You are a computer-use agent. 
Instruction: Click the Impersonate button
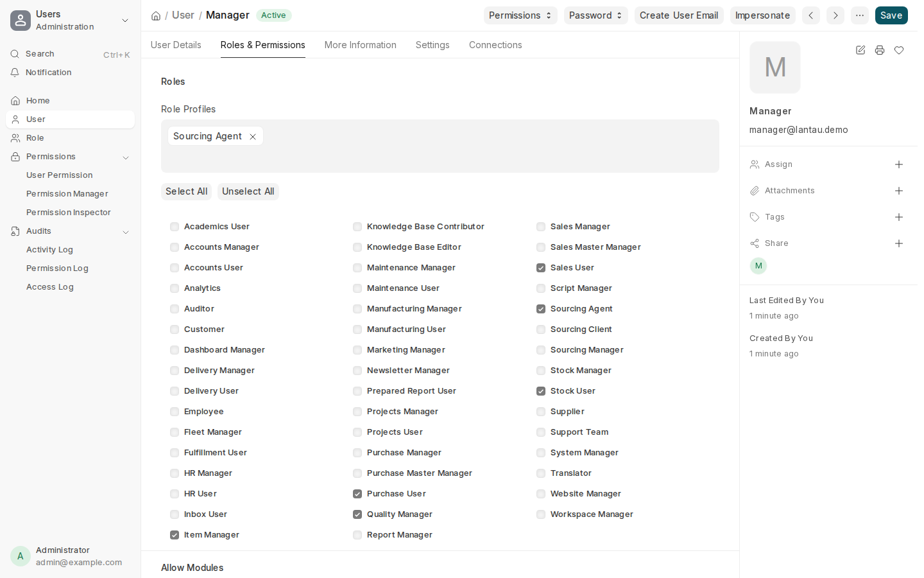coord(762,15)
